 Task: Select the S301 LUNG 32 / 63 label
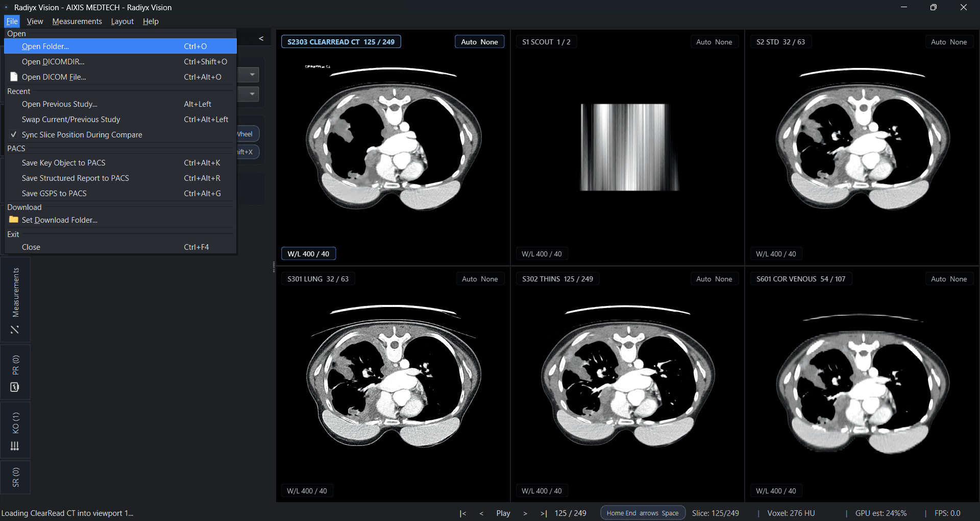point(318,279)
